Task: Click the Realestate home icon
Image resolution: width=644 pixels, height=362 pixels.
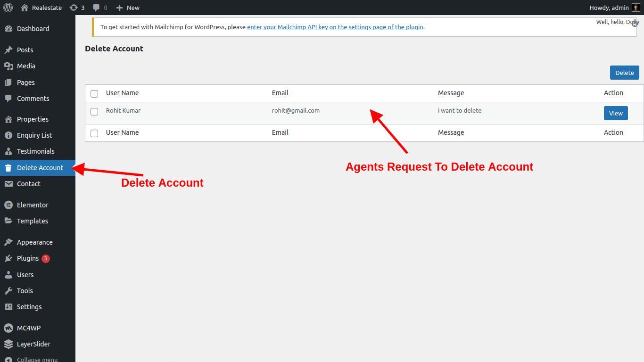Action: pyautogui.click(x=25, y=8)
